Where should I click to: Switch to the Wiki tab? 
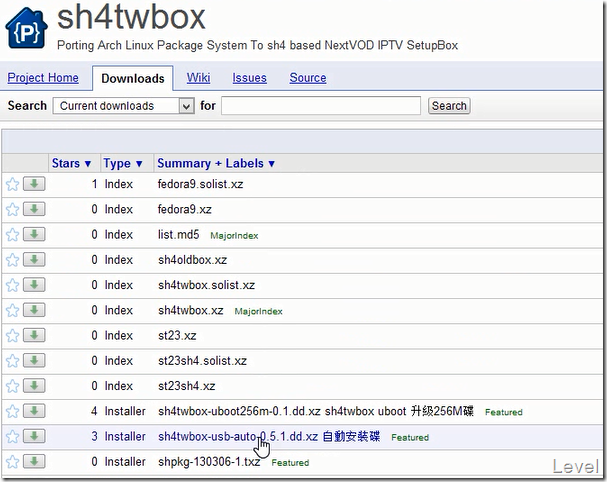click(x=199, y=78)
